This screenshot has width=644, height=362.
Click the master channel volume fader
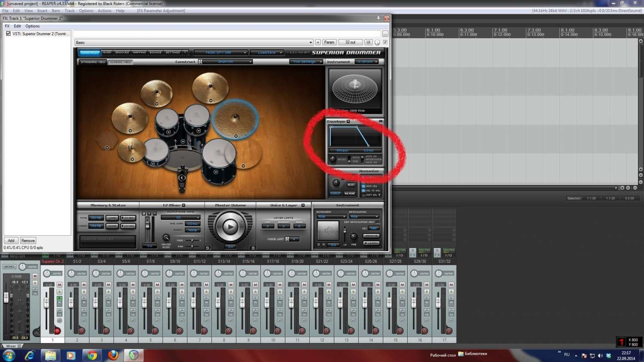point(6,297)
